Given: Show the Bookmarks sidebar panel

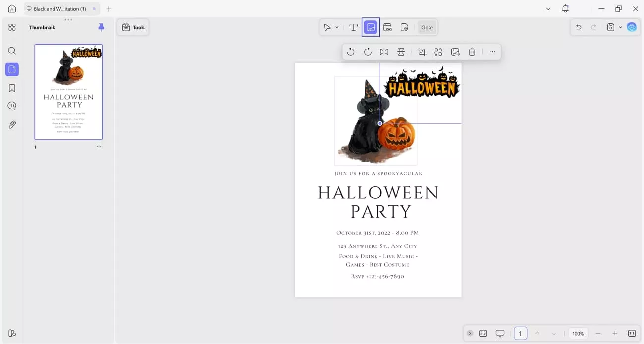Looking at the screenshot, I should pos(12,87).
